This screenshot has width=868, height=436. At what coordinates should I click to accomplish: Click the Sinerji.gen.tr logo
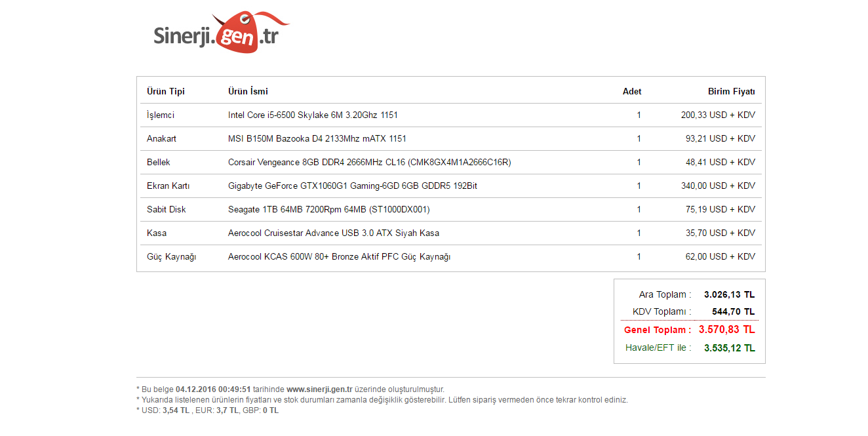tap(221, 32)
